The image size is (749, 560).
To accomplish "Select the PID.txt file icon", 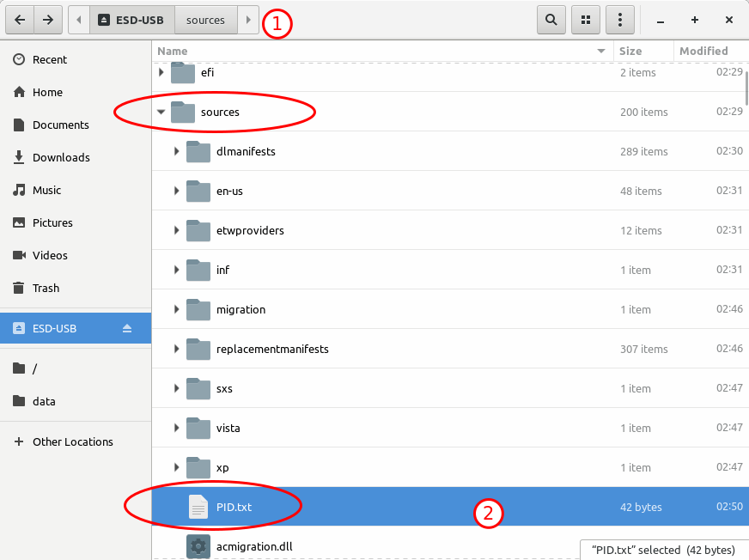I will (198, 507).
